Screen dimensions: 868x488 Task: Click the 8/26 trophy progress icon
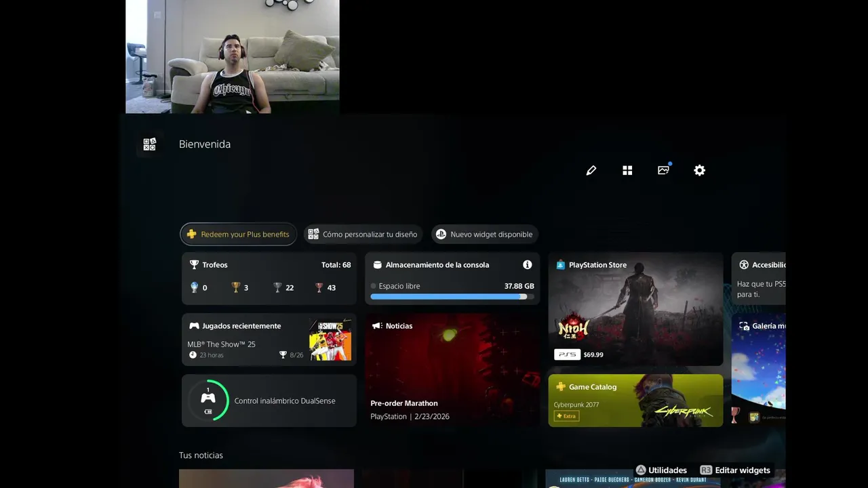pos(283,355)
